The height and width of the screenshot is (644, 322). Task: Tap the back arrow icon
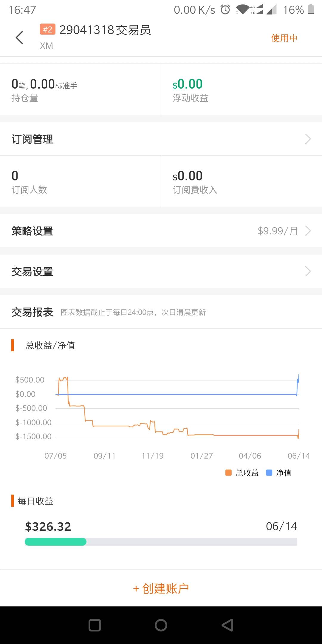click(x=19, y=38)
